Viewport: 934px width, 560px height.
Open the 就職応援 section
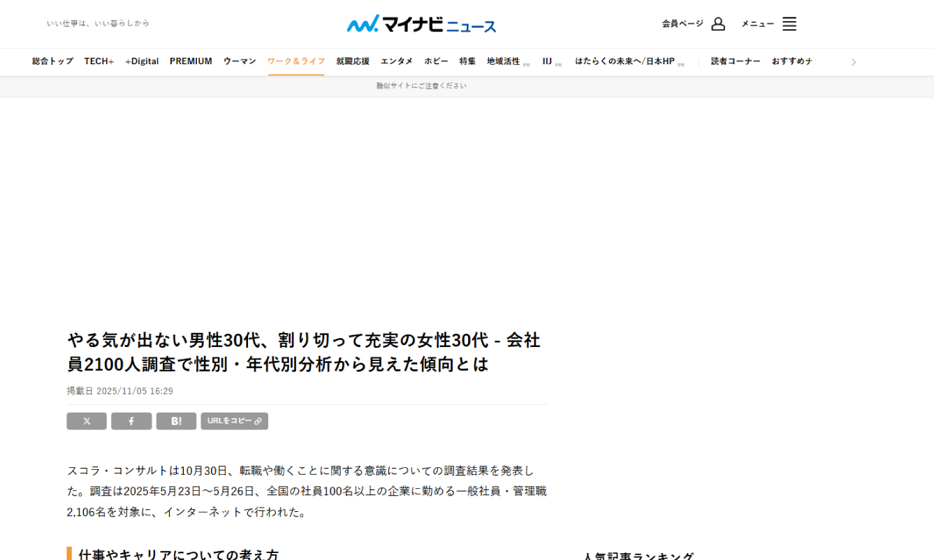(353, 61)
